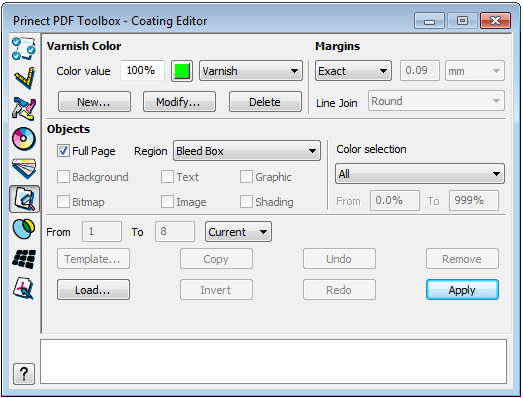Toggle the Graphic checkbox
The width and height of the screenshot is (523, 398).
click(246, 176)
